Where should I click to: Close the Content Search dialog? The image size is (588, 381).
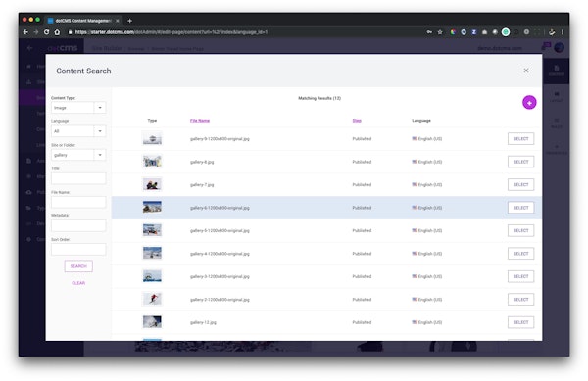click(x=526, y=71)
